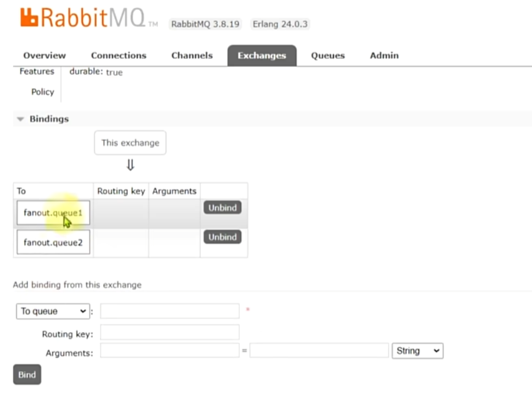Screen dimensions: 532x395
Task: Open the fanout.queue2 binding link
Action: (x=53, y=242)
